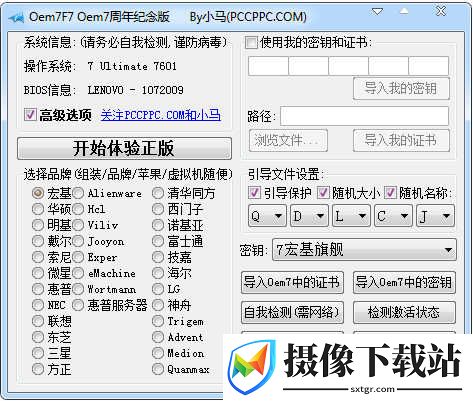Close the Oem7F7 window
This screenshot has width=473, height=401.
[x=441, y=11]
